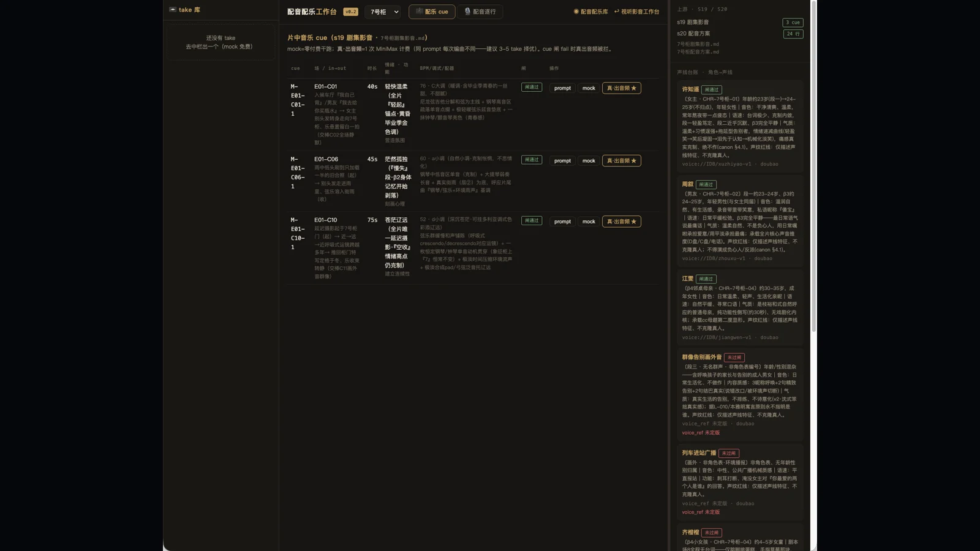The image size is (980, 551).
Task: Switch to the 配乐 cue tab
Action: point(432,12)
